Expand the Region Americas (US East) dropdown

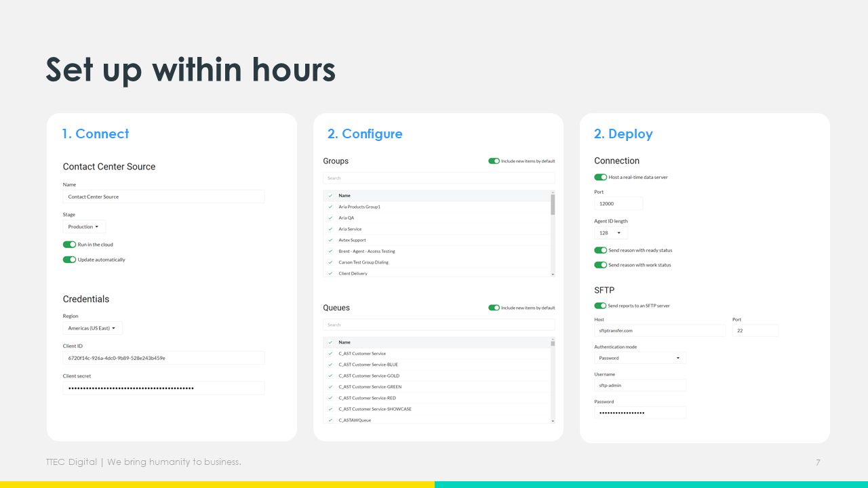click(92, 329)
